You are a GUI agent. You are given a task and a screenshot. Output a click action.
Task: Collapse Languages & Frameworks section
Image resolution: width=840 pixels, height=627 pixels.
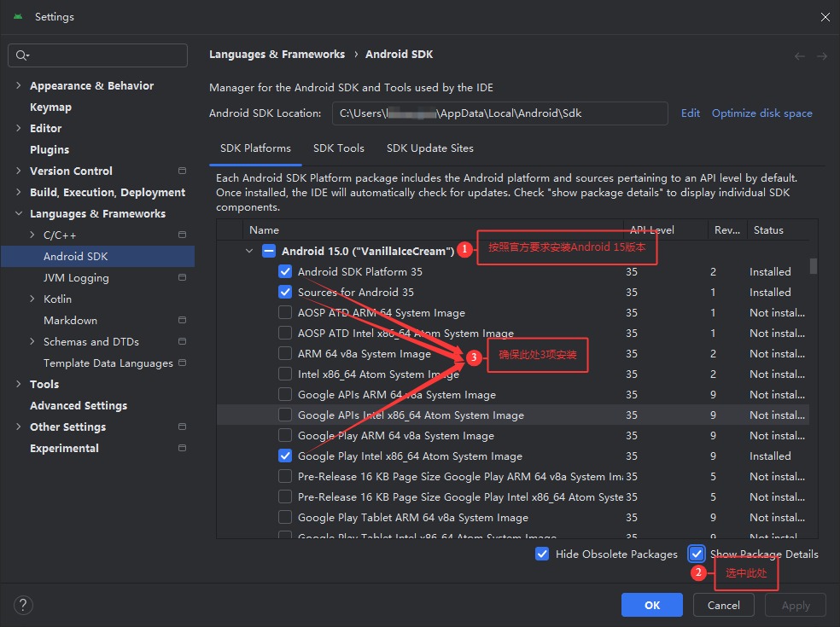pyautogui.click(x=19, y=213)
